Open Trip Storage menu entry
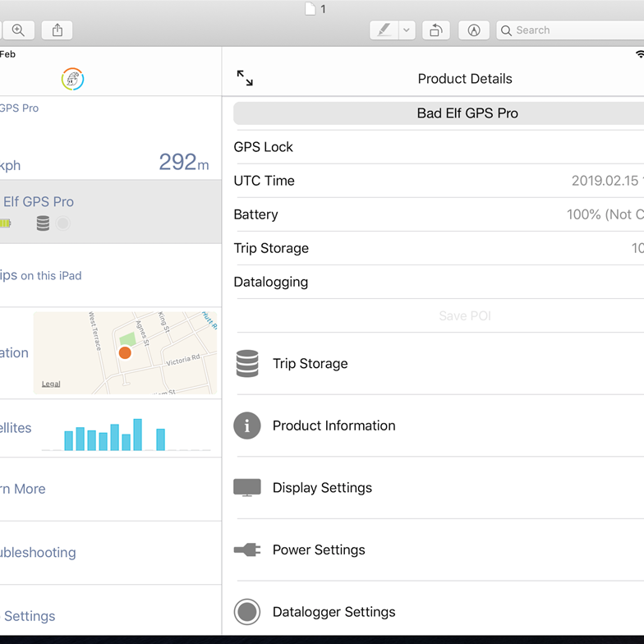 pyautogui.click(x=439, y=363)
